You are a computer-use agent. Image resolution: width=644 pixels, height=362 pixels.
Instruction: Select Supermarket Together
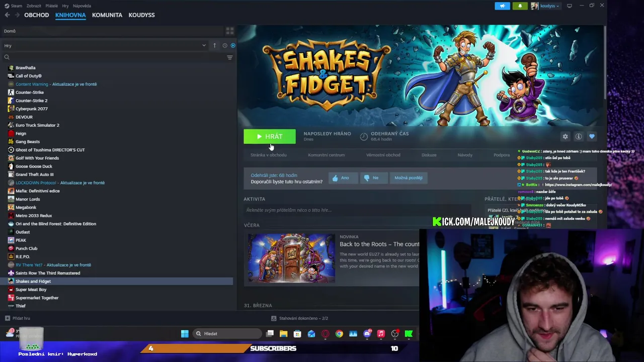[37, 298]
